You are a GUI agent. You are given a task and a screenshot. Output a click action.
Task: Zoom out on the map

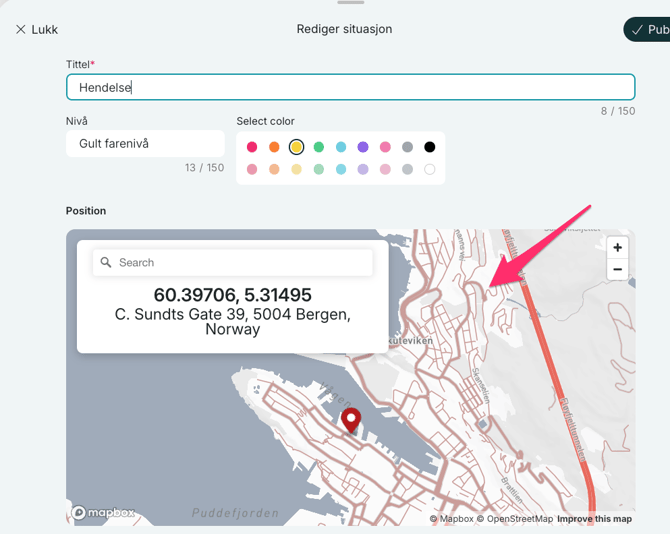(x=618, y=269)
